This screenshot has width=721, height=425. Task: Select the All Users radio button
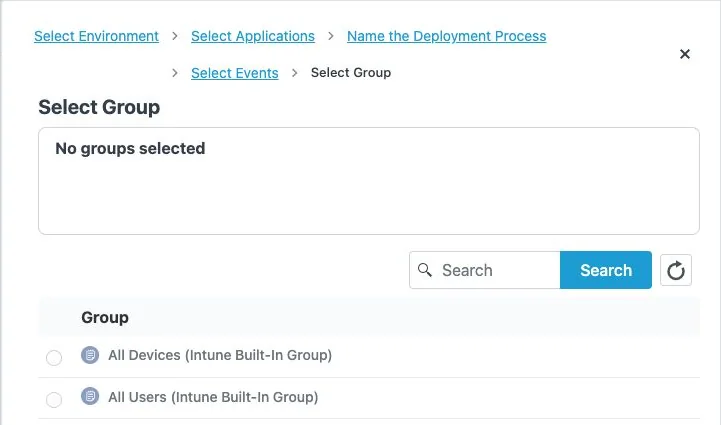click(54, 399)
